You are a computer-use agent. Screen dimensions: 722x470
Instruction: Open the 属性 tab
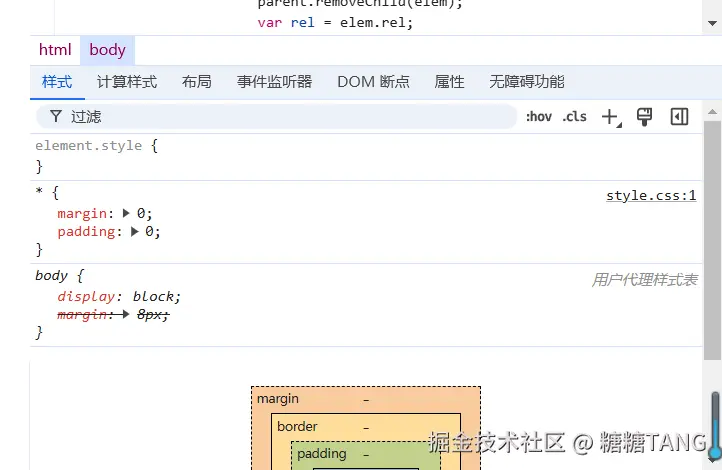coord(449,82)
